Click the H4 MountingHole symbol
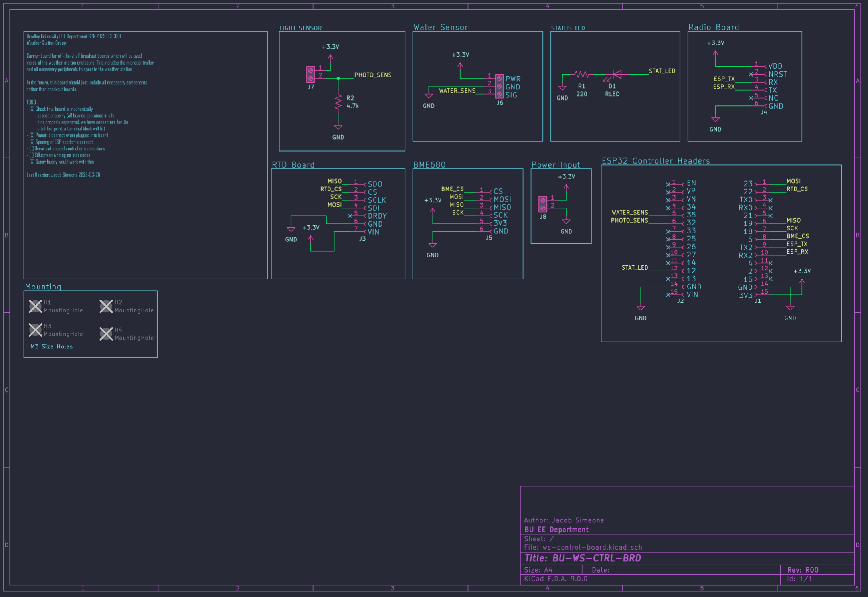Image resolution: width=868 pixels, height=597 pixels. pyautogui.click(x=106, y=334)
